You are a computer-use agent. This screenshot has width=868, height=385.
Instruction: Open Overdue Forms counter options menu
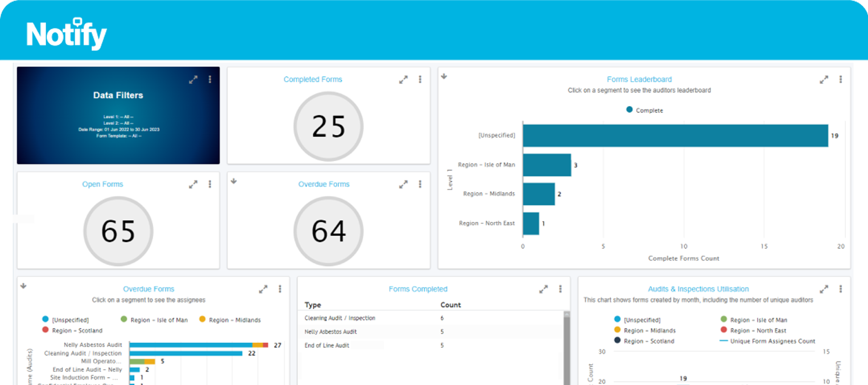(x=420, y=184)
